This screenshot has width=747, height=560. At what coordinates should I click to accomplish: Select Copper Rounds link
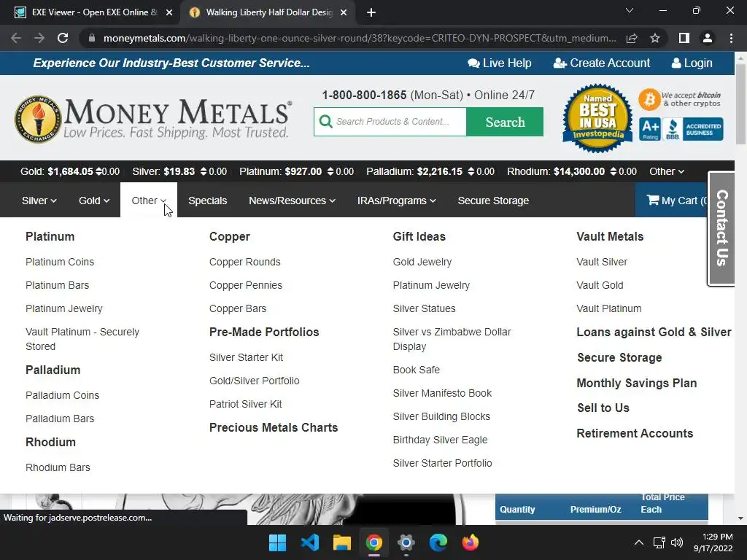click(245, 262)
